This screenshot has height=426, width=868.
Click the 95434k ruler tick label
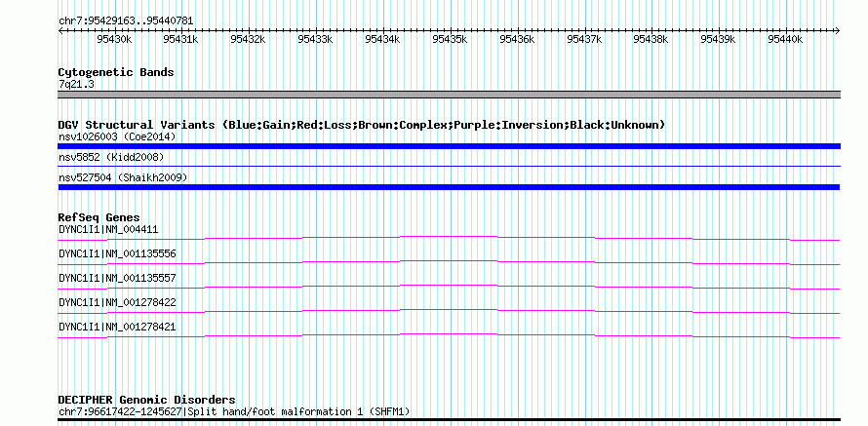click(x=382, y=39)
